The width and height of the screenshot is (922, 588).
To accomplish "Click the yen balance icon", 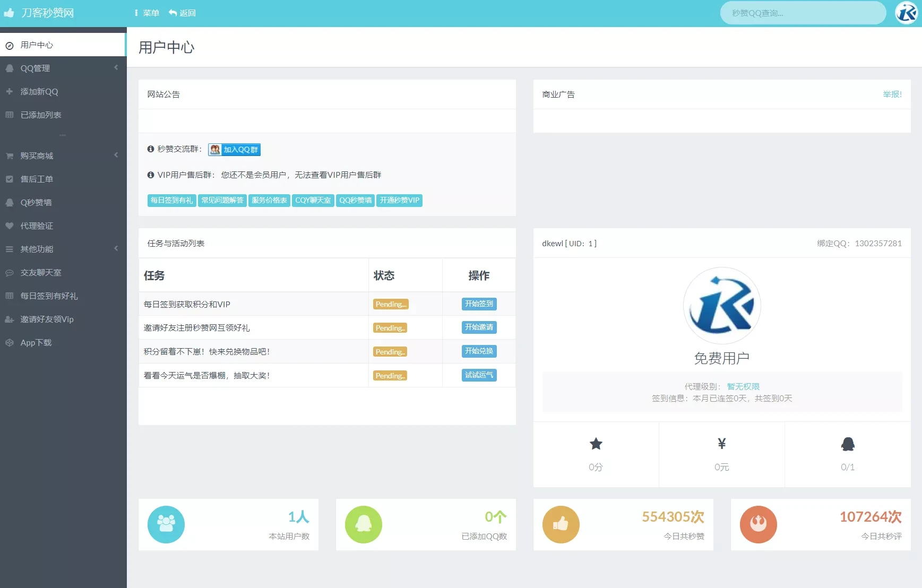I will click(721, 444).
